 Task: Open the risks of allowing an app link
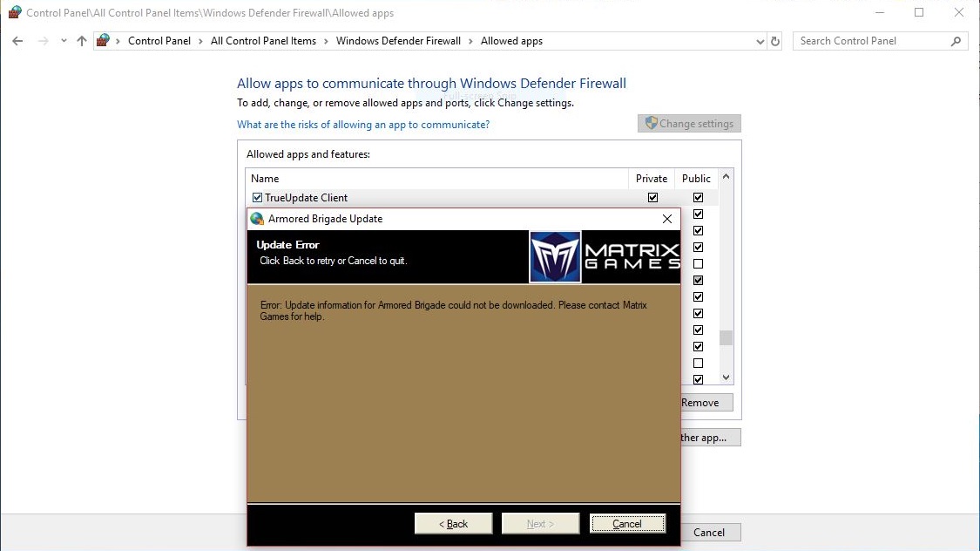coord(363,125)
